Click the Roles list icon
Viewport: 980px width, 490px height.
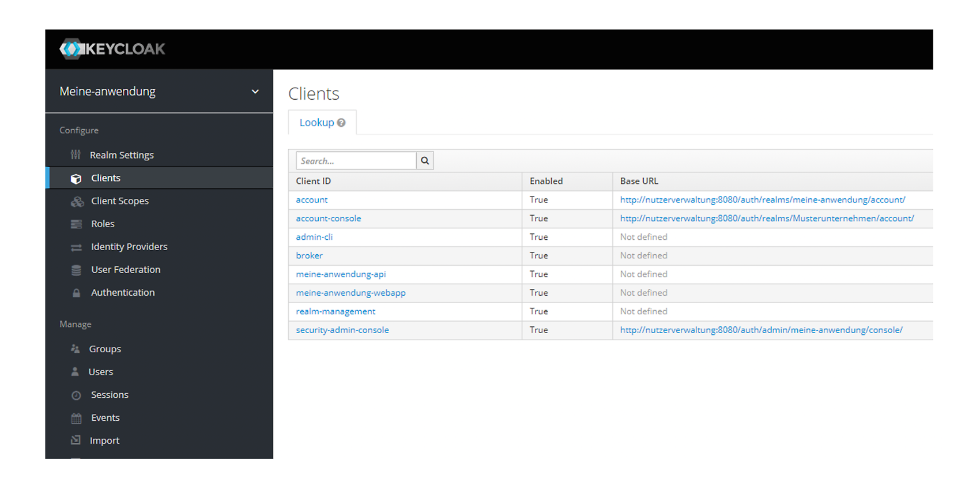tap(76, 224)
